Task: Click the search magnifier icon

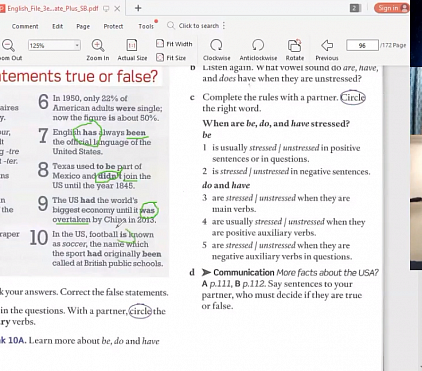Action: click(171, 25)
